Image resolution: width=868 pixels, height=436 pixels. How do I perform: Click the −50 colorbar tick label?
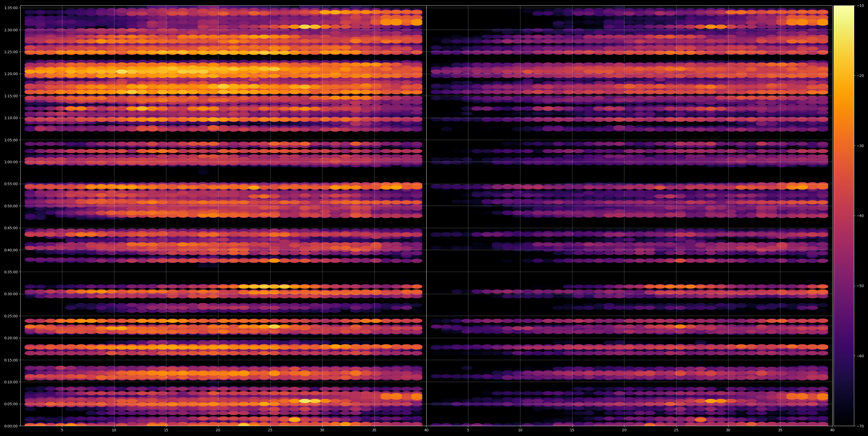pyautogui.click(x=860, y=286)
